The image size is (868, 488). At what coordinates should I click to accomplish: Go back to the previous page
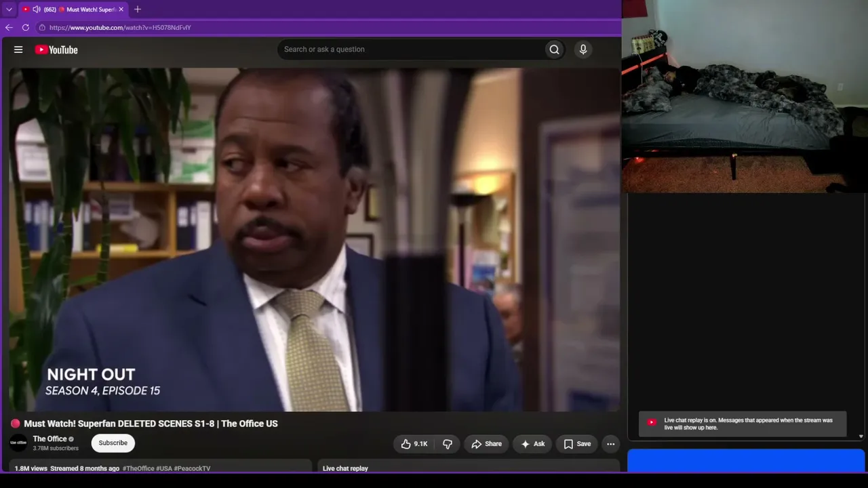click(x=9, y=28)
